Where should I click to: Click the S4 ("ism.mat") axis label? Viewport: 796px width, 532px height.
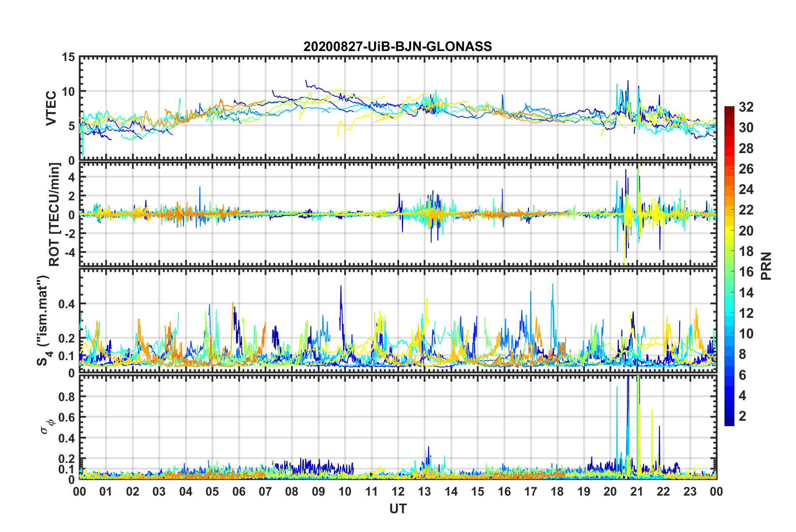click(x=44, y=320)
